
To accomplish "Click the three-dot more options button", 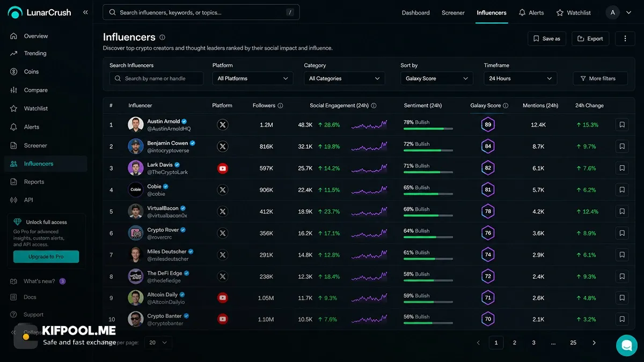I will point(625,39).
